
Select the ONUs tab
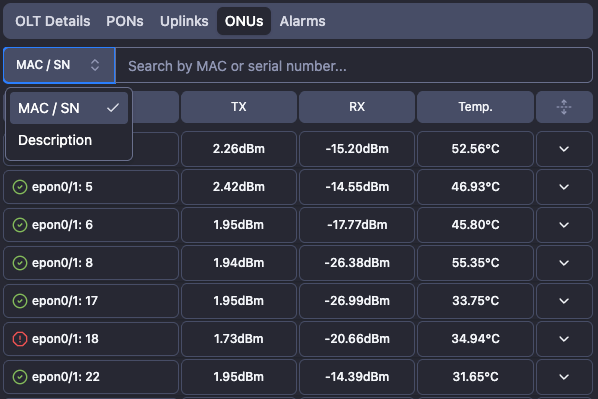244,21
